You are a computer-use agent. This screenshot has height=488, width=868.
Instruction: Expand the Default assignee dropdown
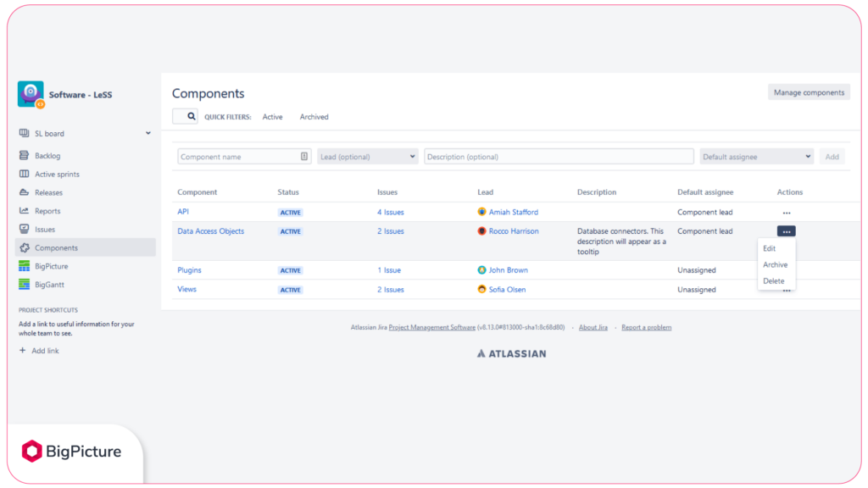(755, 156)
